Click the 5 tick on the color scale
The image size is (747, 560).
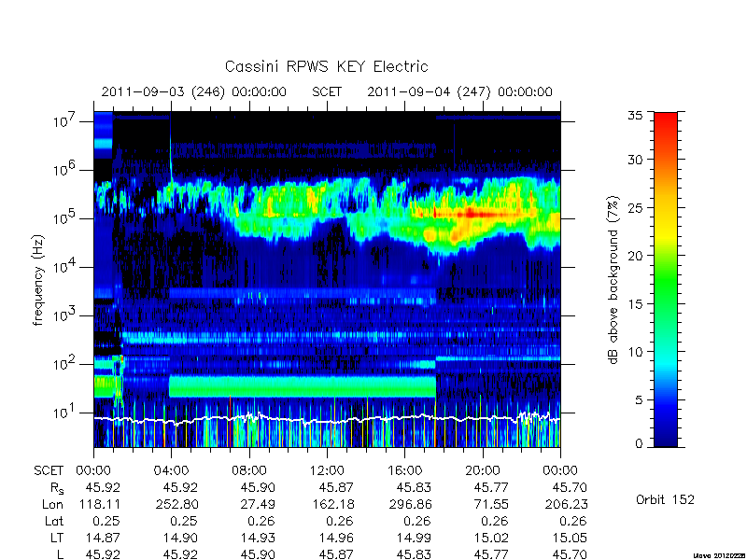(x=639, y=399)
